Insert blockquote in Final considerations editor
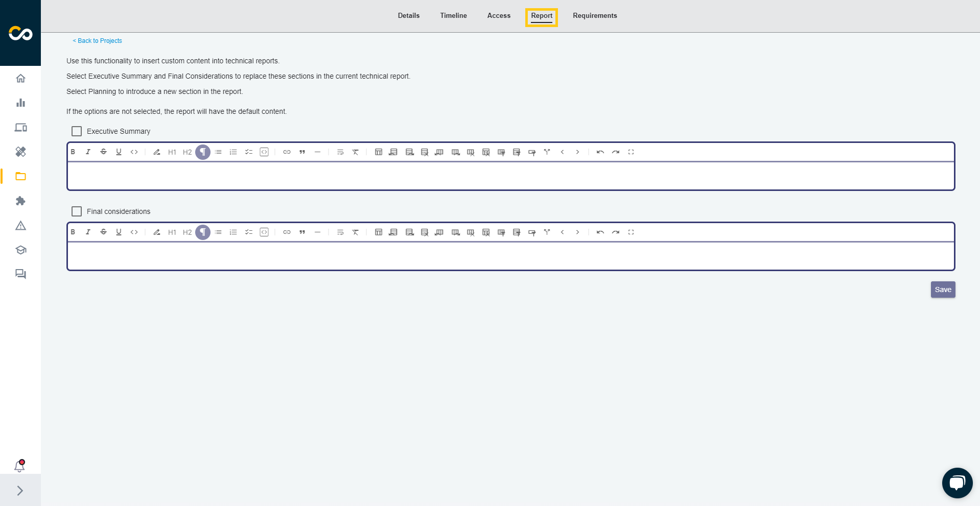 pos(302,232)
